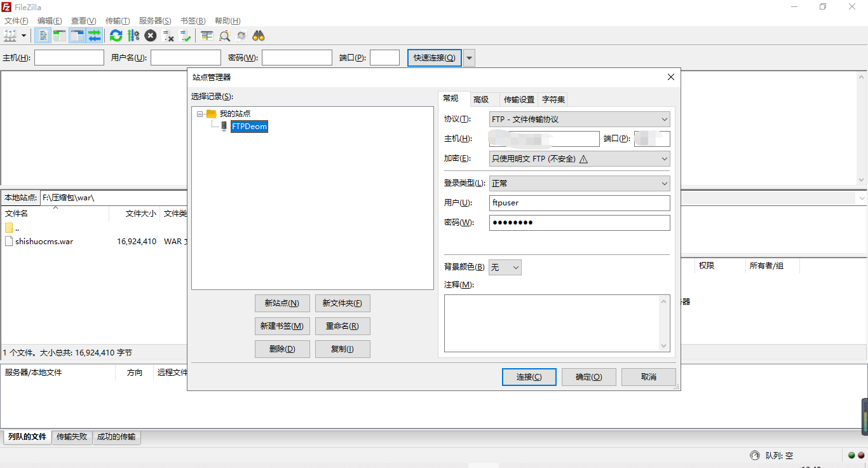Screen dimensions: 868x468
Task: Click the 删除(D) button
Action: (282, 349)
